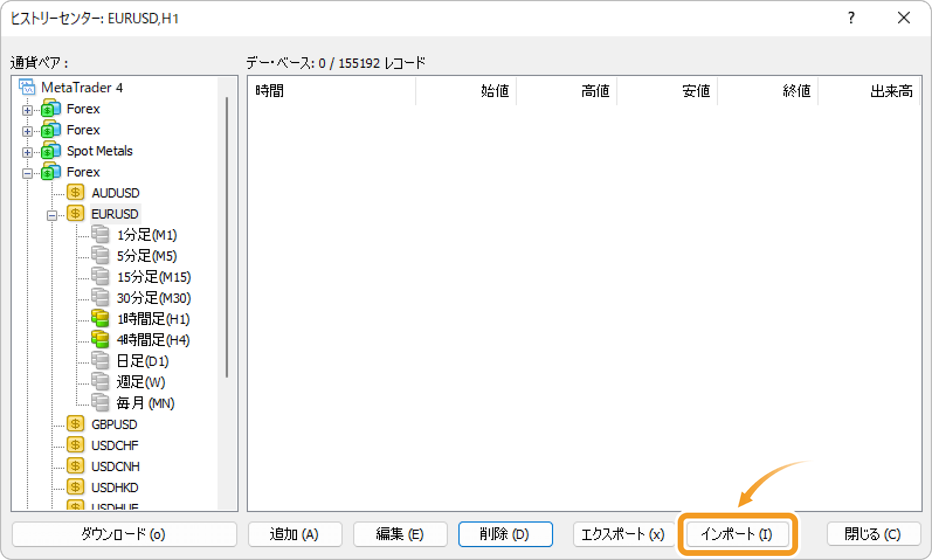932x560 pixels.
Task: Click the first Forex folder icon
Action: coord(51,109)
